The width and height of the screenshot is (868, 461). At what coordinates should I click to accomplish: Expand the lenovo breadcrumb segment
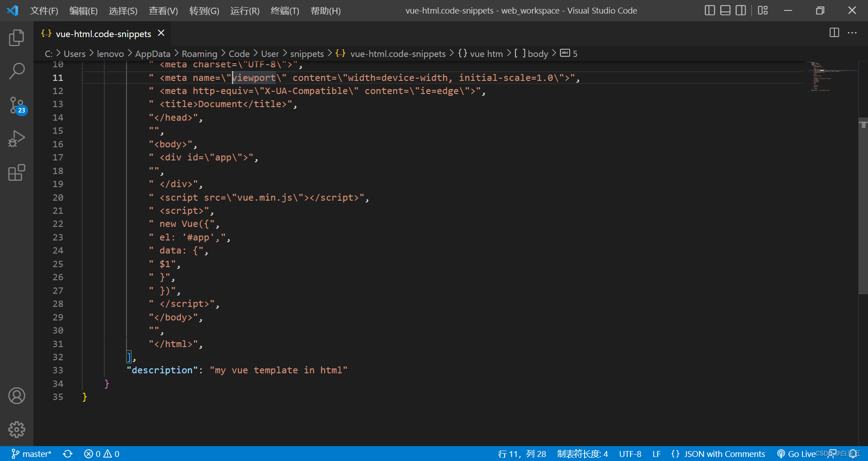pos(110,54)
